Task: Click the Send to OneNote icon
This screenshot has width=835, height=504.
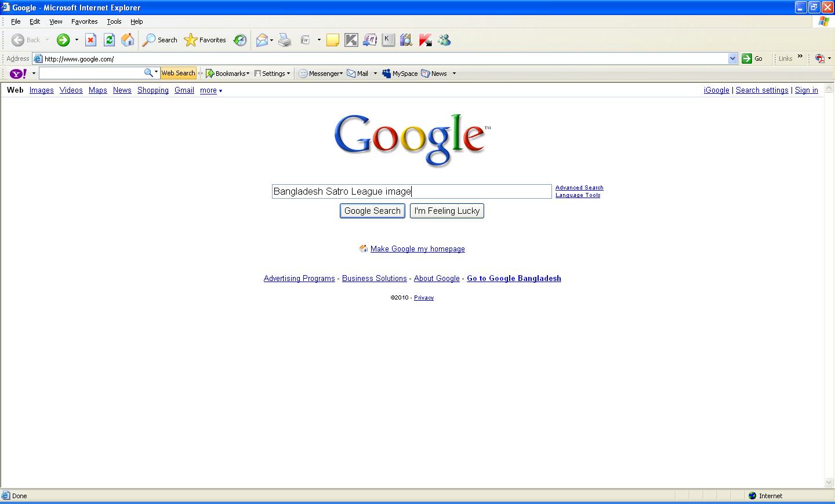Action: click(x=370, y=40)
